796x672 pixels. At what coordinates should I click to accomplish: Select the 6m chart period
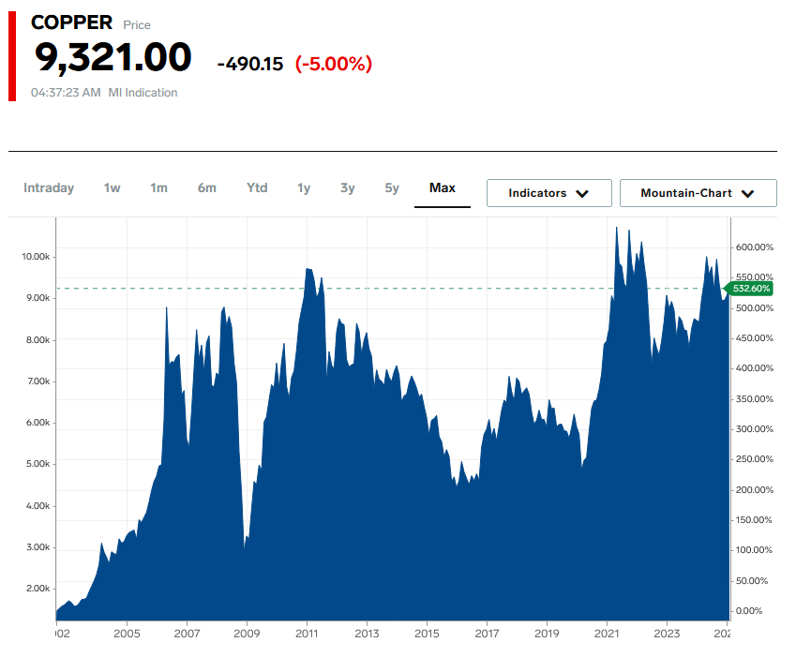[206, 188]
